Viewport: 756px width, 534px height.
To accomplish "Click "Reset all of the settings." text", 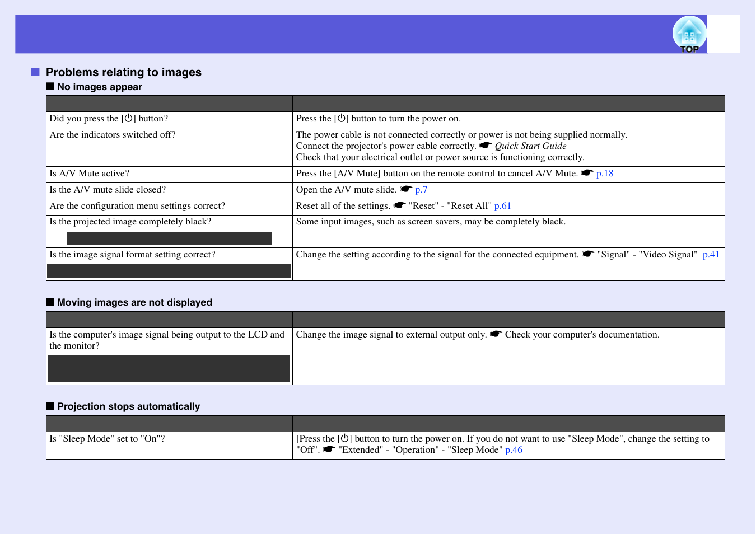I will click(343, 206).
